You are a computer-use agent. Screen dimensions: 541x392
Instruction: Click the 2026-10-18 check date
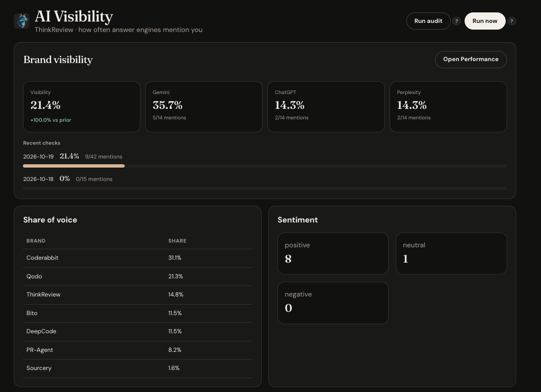coord(38,179)
